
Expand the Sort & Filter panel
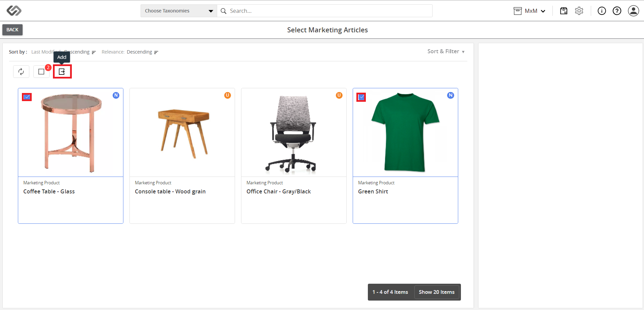(x=446, y=51)
